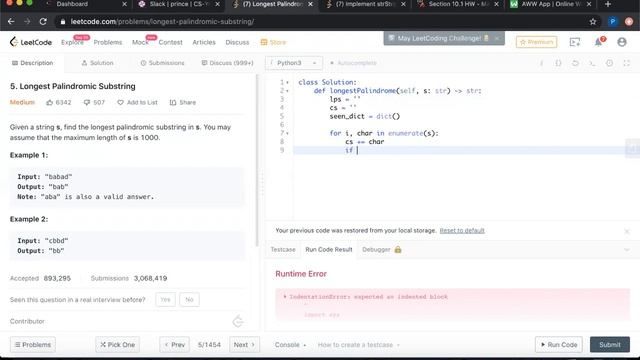The width and height of the screenshot is (640, 360).
Task: Go to the Next problem
Action: pyautogui.click(x=244, y=345)
